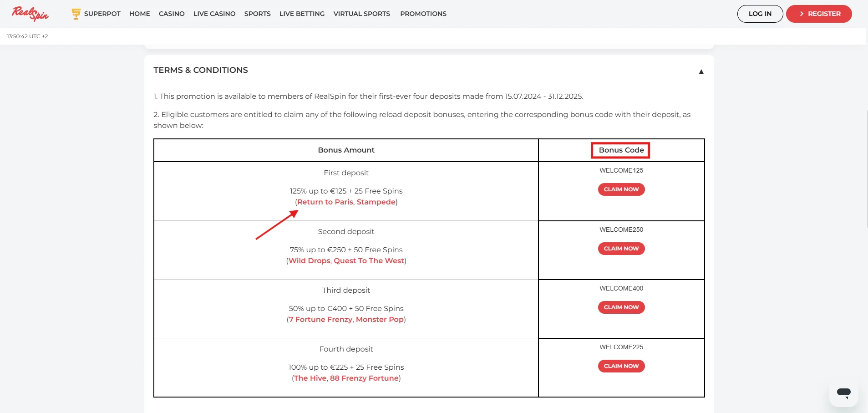Image resolution: width=868 pixels, height=413 pixels.
Task: Navigate to the SPORTS section
Action: (x=258, y=14)
